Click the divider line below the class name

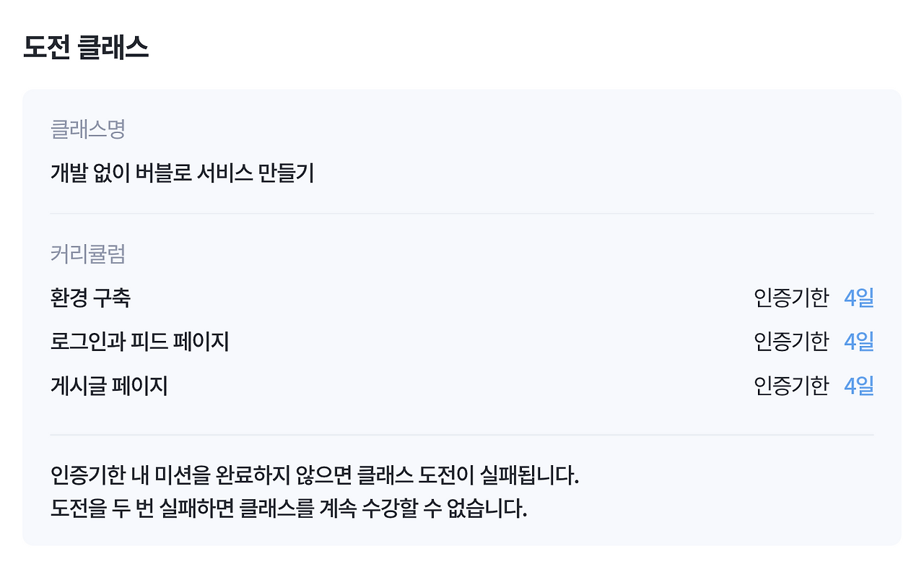pyautogui.click(x=462, y=214)
